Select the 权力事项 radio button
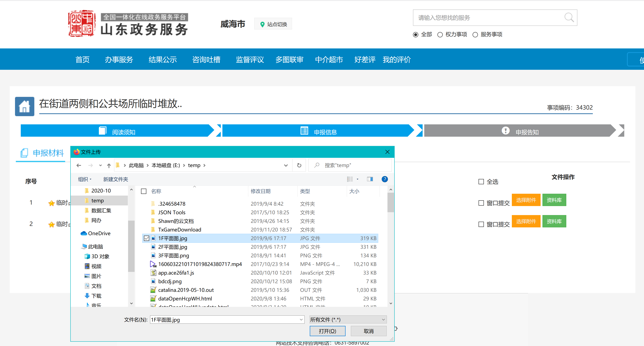This screenshot has height=346, width=644. 440,35
